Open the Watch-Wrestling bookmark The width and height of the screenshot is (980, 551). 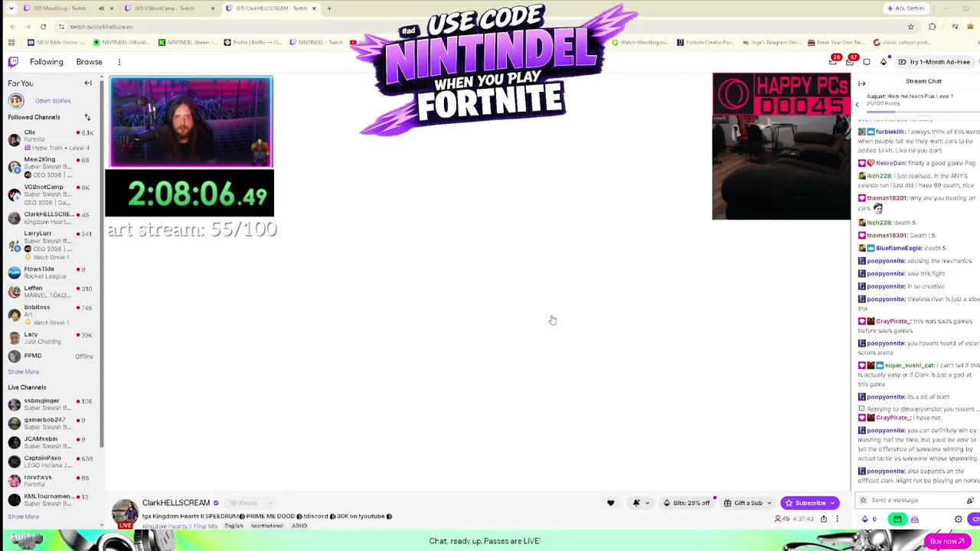pos(642,43)
